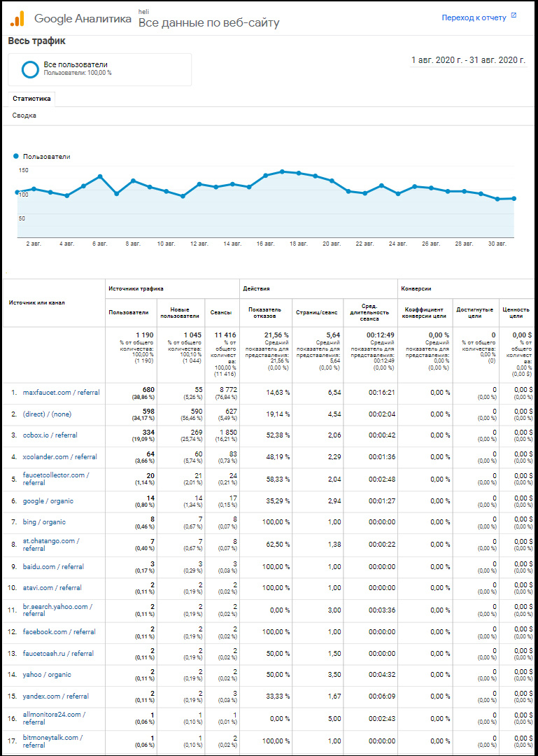This screenshot has height=756, width=538.
Task: Click the external-link icon beside Переход к отчету
Action: pos(514,15)
